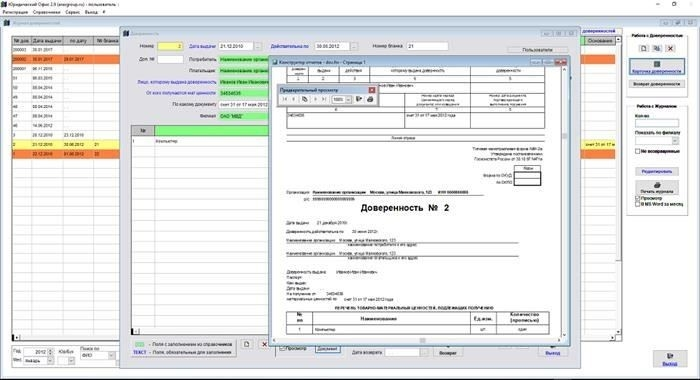The height and width of the screenshot is (380, 700).
Task: Open month dropdown showing Январь
Action: pos(50,360)
